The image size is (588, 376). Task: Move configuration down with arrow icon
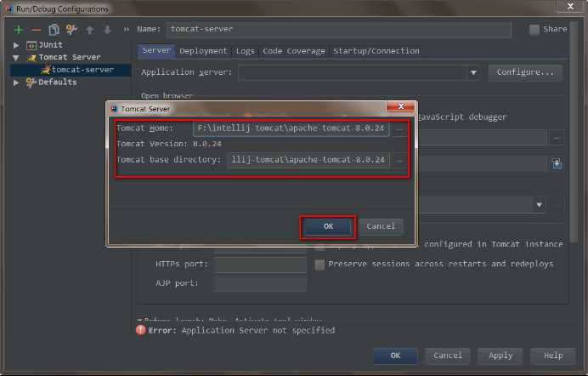coord(107,30)
